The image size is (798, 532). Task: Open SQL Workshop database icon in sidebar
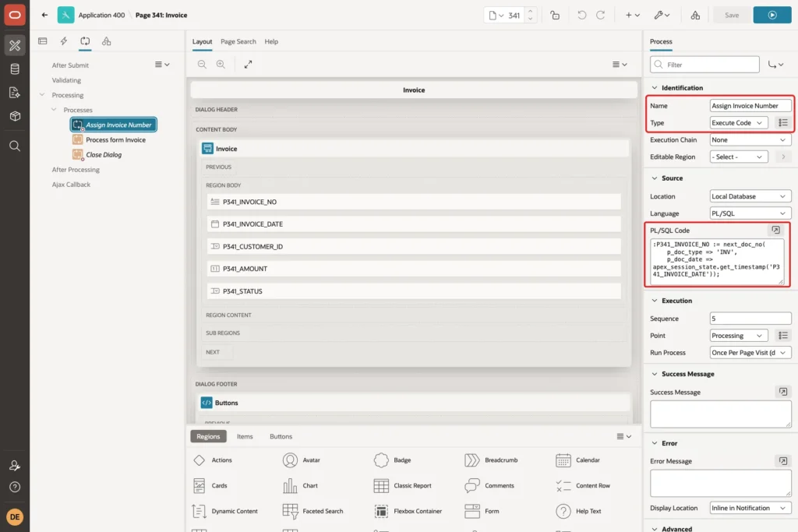click(x=15, y=69)
